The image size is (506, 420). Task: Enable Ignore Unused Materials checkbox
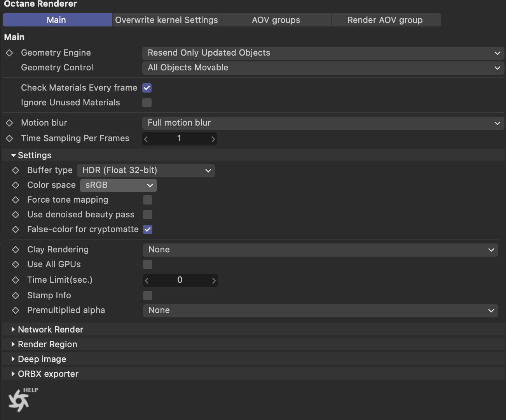147,103
